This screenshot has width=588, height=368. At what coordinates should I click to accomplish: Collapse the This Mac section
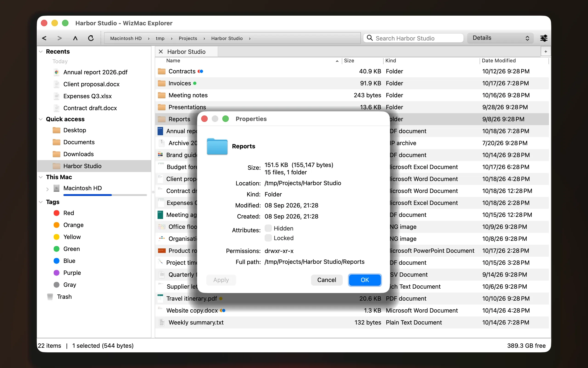pyautogui.click(x=41, y=177)
